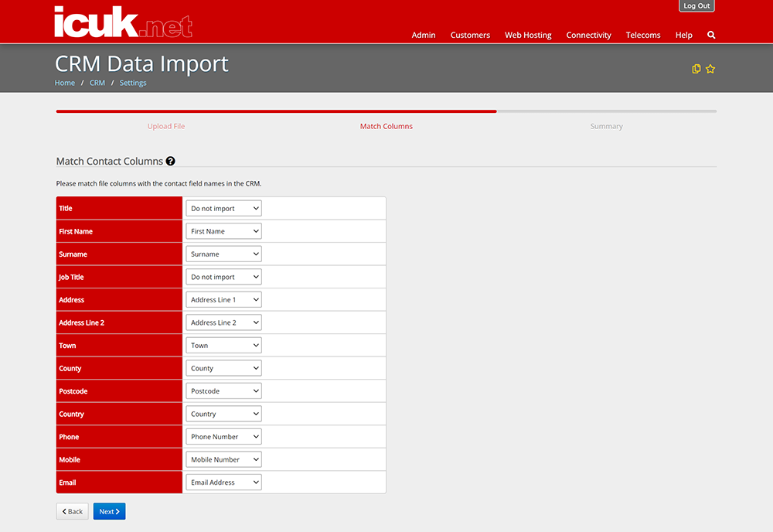The width and height of the screenshot is (773, 532).
Task: Open the Admin menu
Action: [424, 35]
